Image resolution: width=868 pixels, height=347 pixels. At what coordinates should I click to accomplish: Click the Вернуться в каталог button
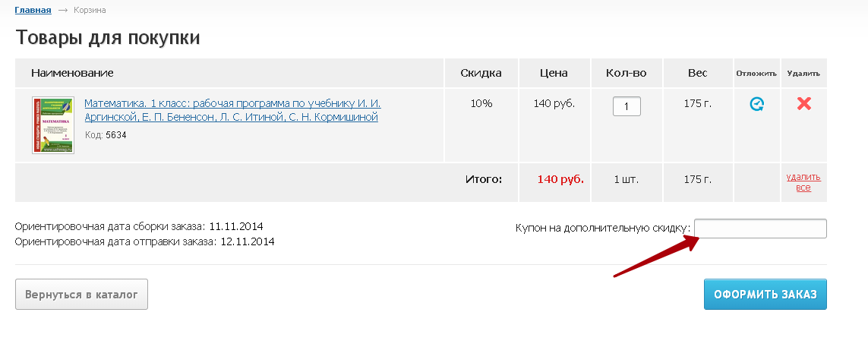tap(81, 295)
